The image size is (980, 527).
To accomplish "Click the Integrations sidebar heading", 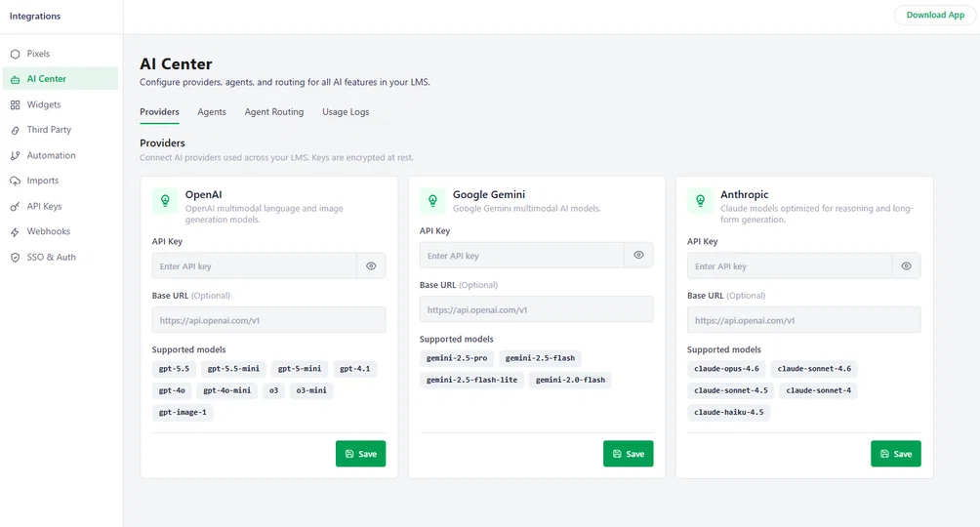I will coord(35,17).
